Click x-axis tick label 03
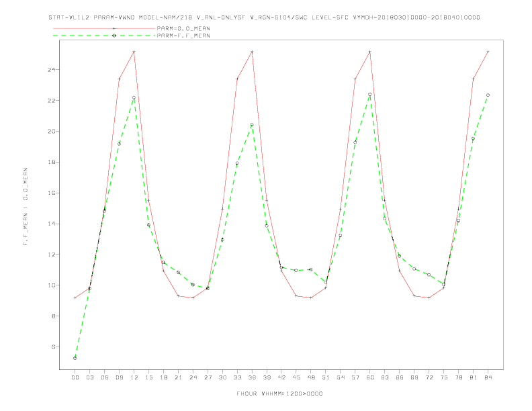 click(x=89, y=377)
